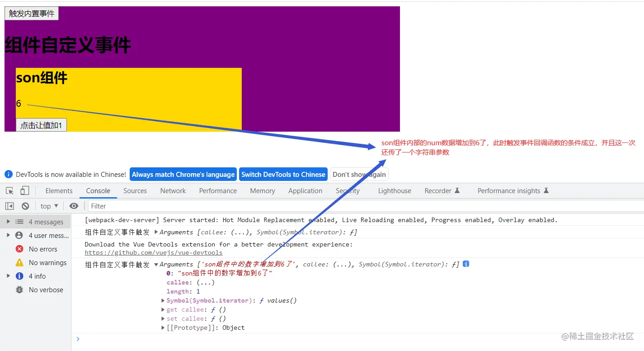Click callee: (...) getter value

206,282
